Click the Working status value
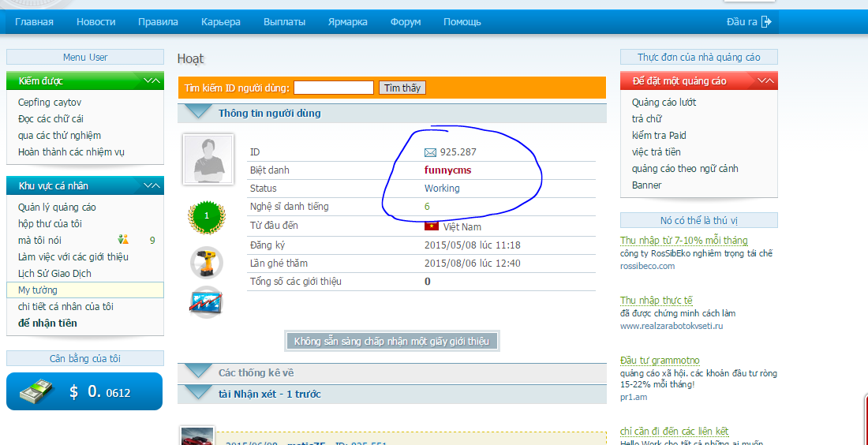Screen dimensions: 868x445 442,189
